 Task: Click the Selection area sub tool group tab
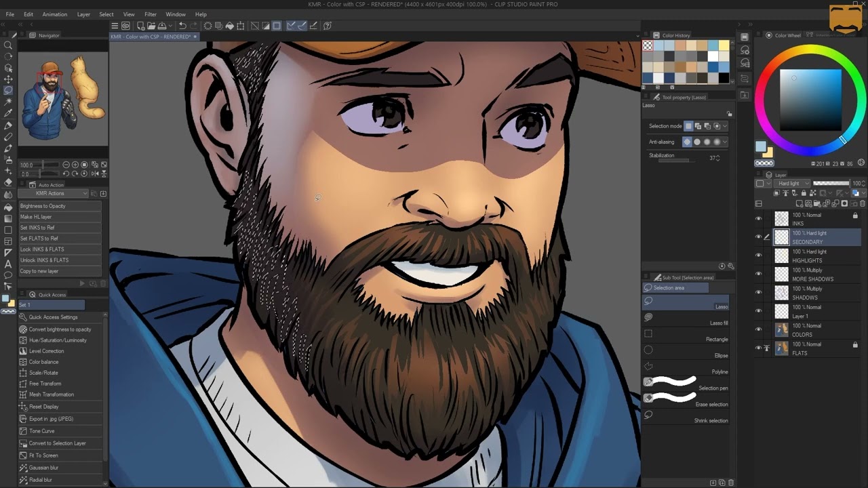(x=675, y=288)
